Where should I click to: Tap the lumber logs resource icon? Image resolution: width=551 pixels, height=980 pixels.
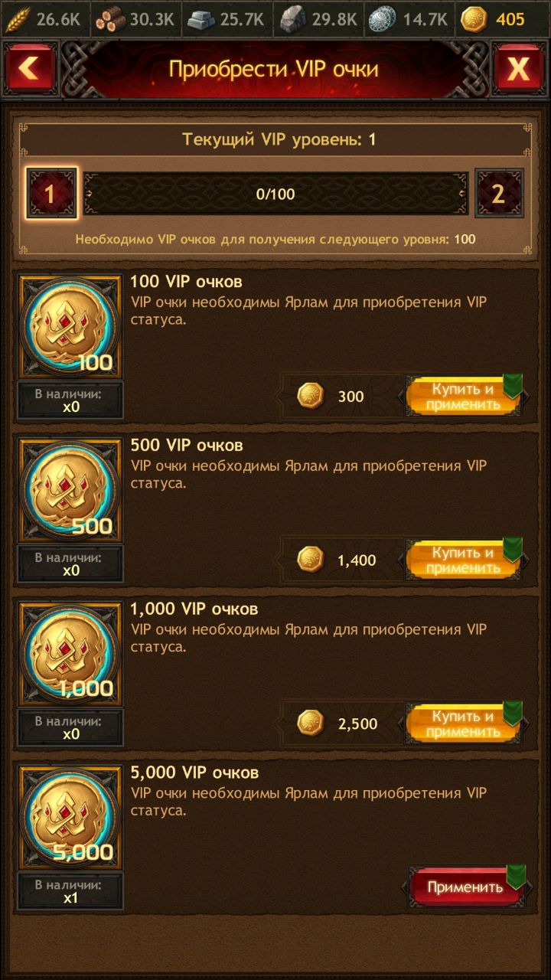coord(111,20)
